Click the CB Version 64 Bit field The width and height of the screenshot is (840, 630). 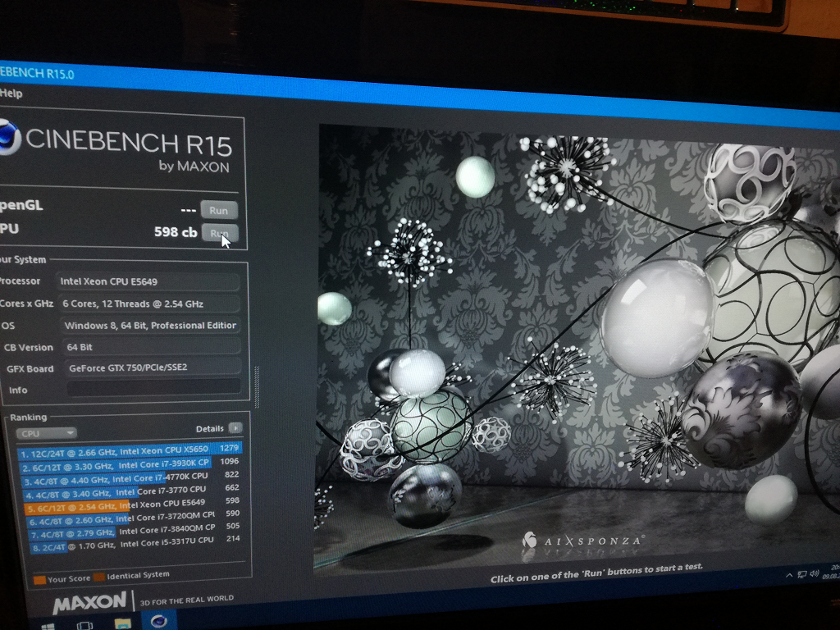point(151,347)
